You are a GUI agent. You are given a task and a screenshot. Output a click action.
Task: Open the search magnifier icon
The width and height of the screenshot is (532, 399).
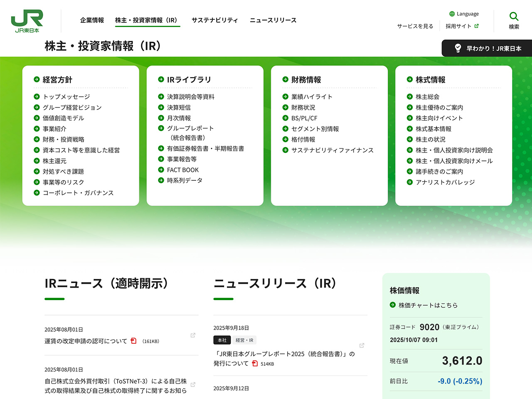(x=514, y=17)
